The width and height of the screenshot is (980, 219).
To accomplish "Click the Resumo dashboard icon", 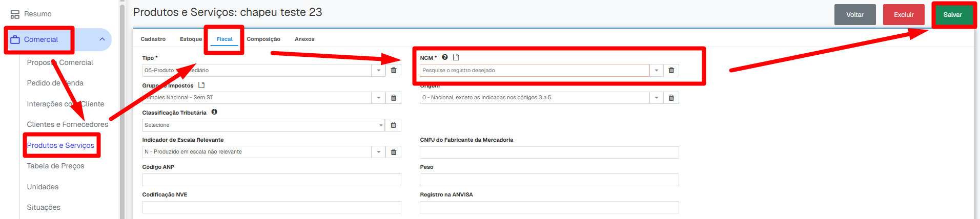I will pos(15,14).
